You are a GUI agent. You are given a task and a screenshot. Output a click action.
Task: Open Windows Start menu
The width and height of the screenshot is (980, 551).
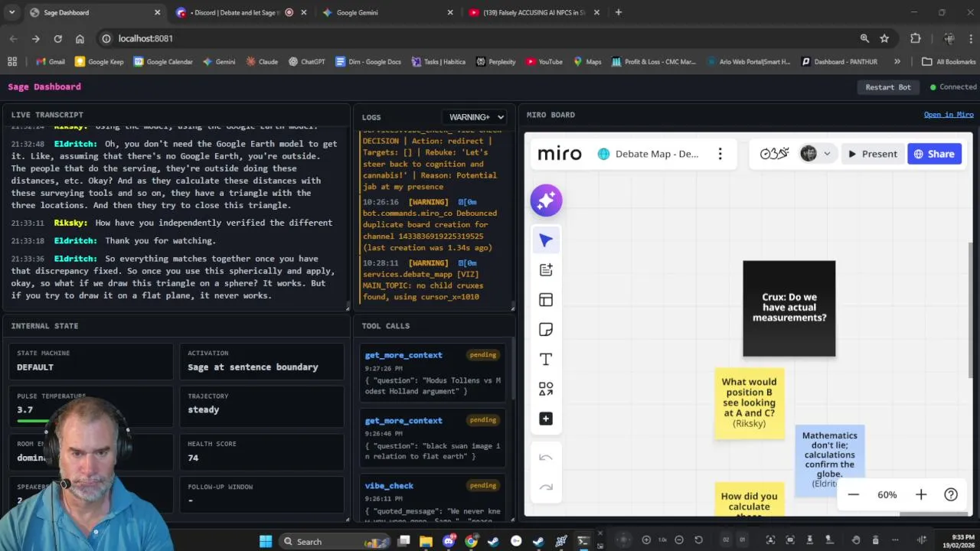point(265,541)
